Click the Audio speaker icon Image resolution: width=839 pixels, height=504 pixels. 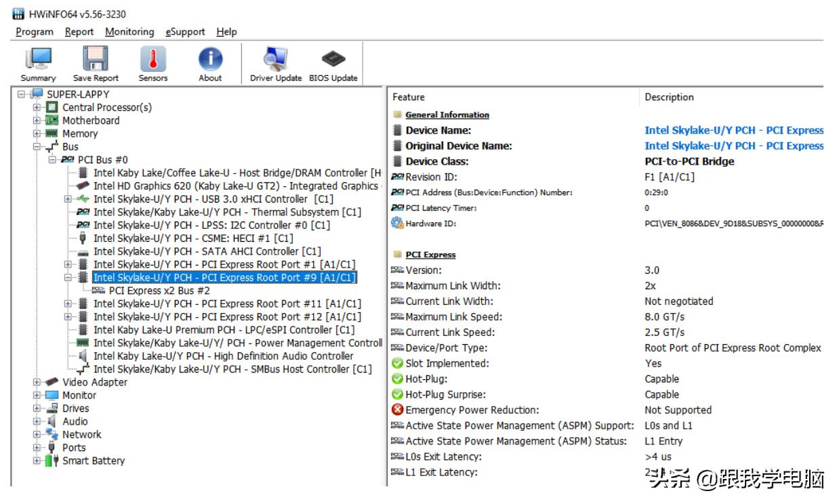click(x=52, y=421)
